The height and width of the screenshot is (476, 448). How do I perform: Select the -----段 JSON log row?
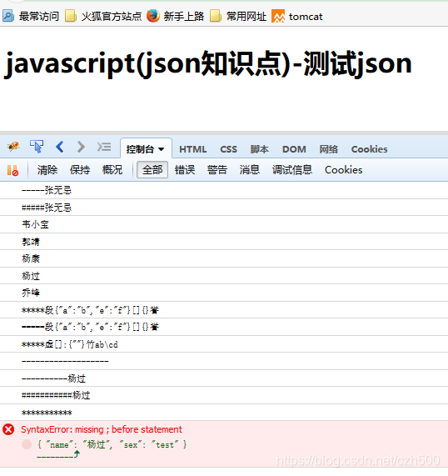tap(224, 327)
